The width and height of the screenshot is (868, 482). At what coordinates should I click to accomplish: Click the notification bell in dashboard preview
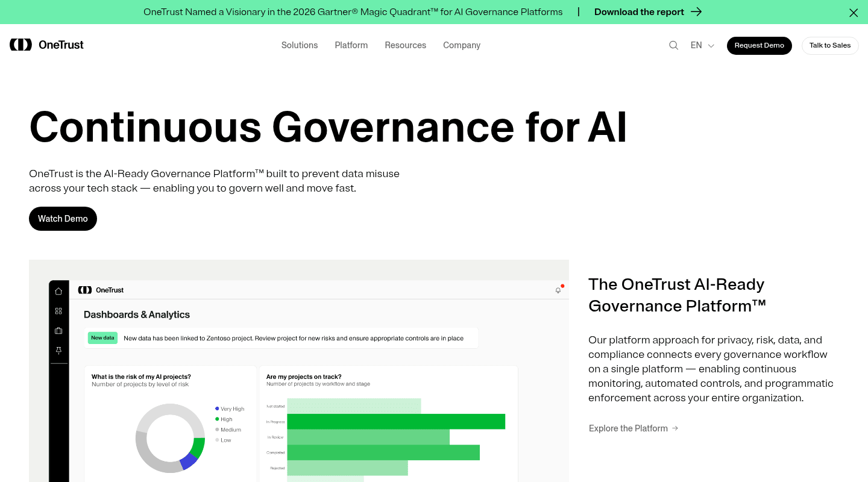tap(558, 290)
